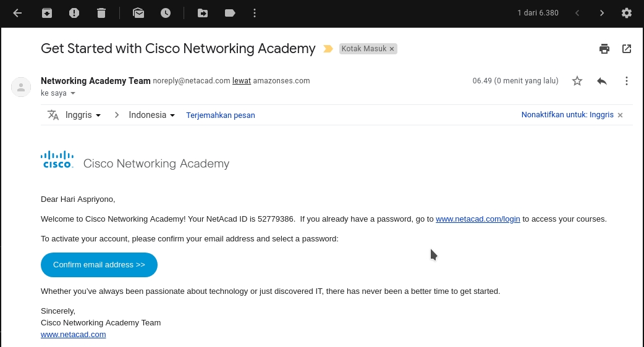
Task: Open the Indonesia target language dropdown
Action: 152,115
